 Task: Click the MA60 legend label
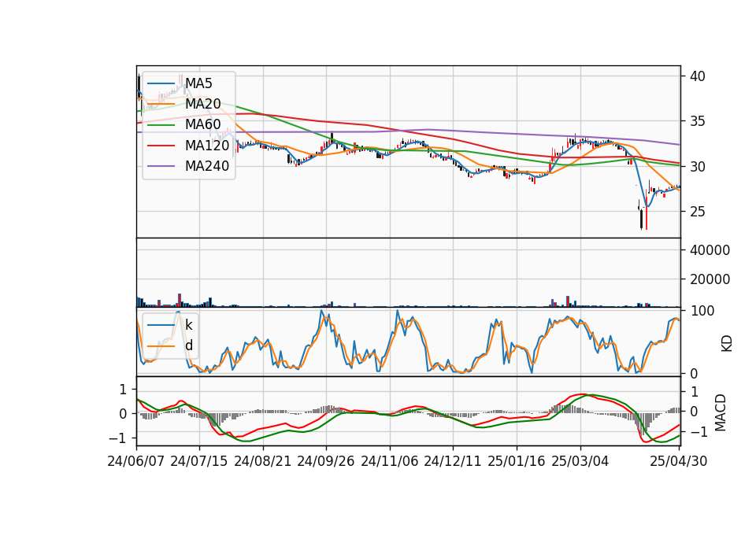click(203, 124)
